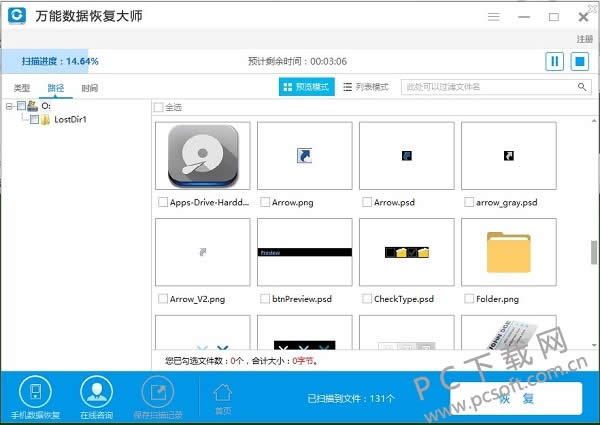Click the 已扫描到文件：131个 status text

351,399
